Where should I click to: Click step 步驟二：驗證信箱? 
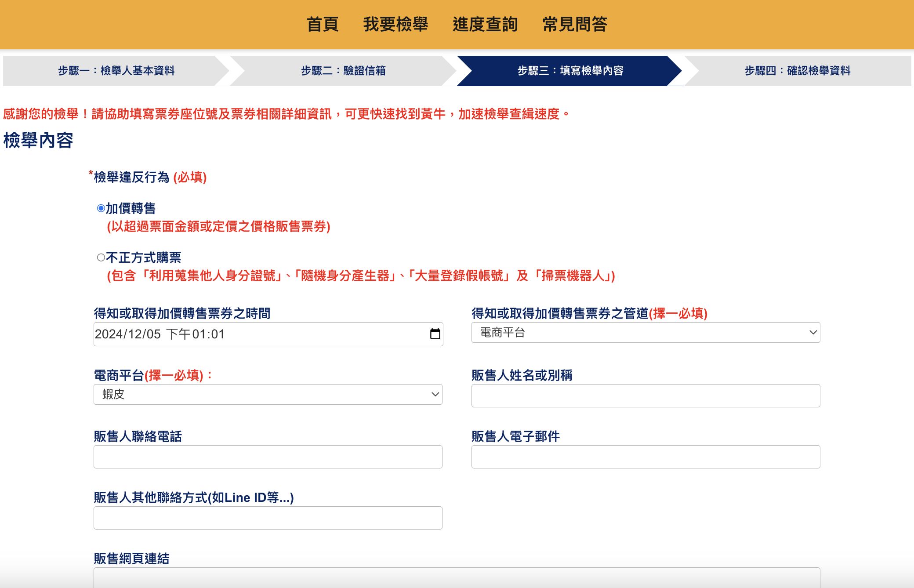(x=343, y=71)
